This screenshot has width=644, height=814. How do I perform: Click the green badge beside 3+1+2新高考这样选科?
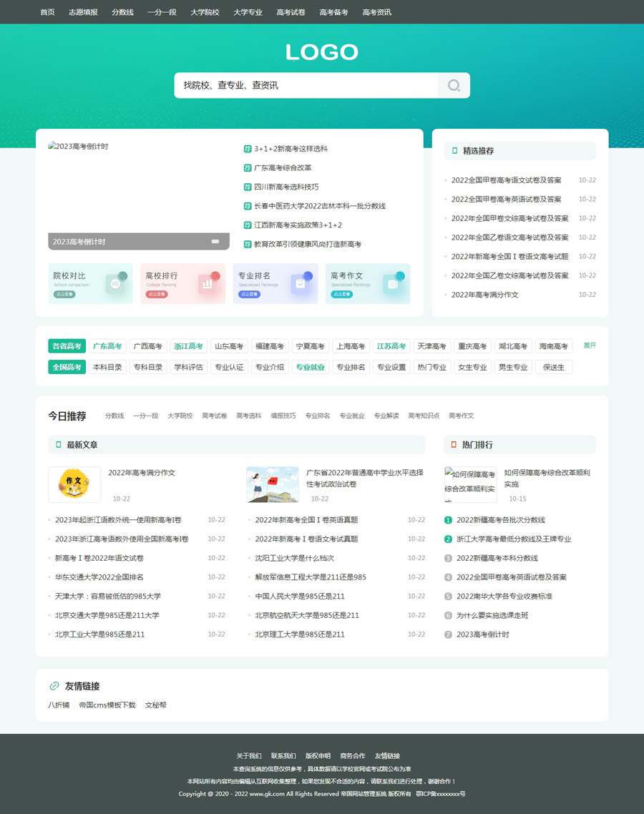click(x=248, y=149)
